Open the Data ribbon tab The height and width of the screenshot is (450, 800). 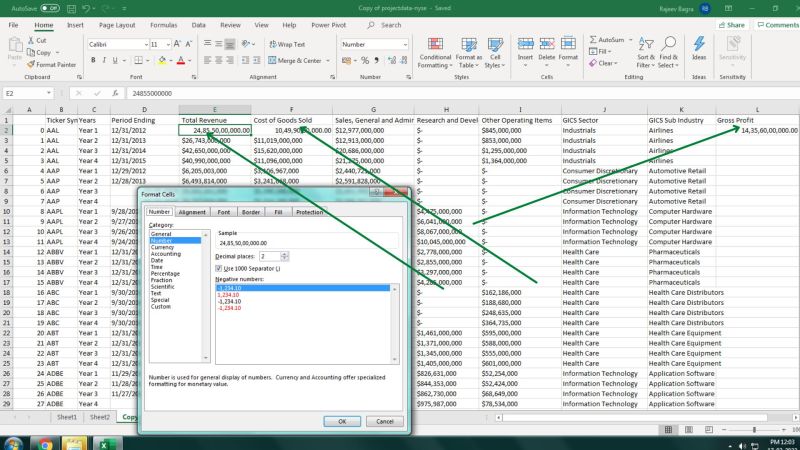(198, 25)
